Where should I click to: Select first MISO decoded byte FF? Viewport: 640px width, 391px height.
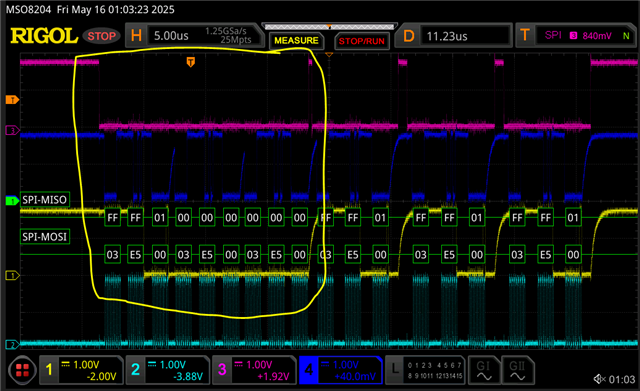point(112,218)
